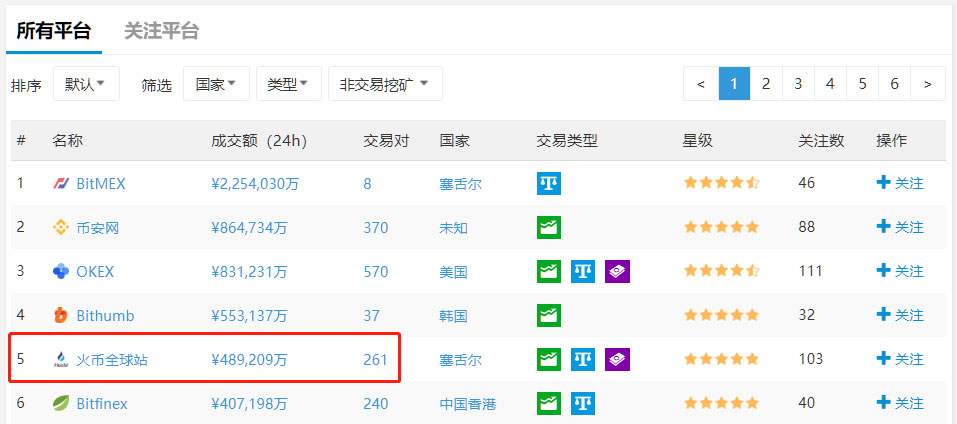
Task: Click the Bithumb logo icon
Action: (61, 315)
